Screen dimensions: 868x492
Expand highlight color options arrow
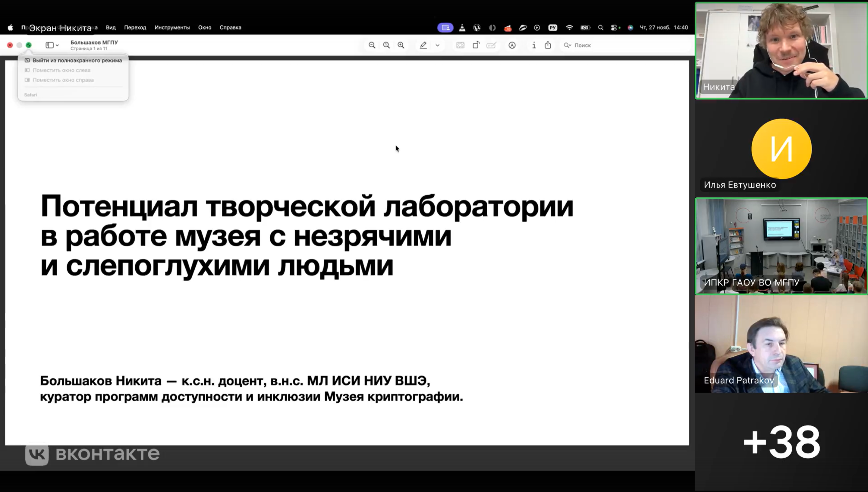coord(437,45)
